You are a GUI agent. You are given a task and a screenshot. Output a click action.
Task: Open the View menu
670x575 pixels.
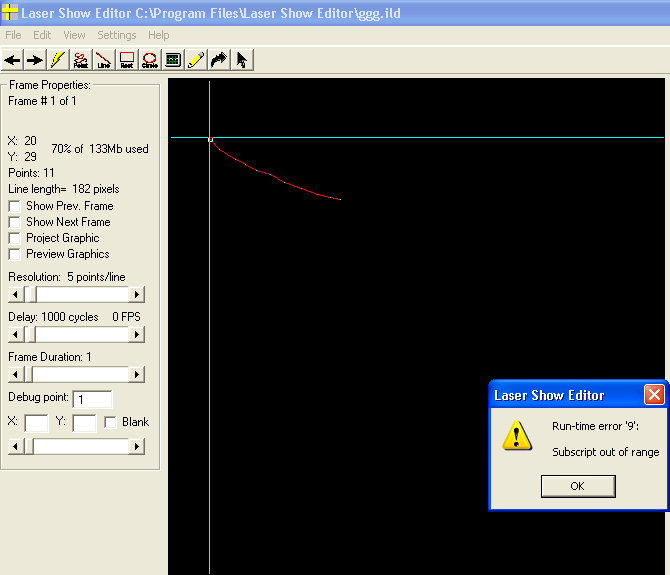74,35
